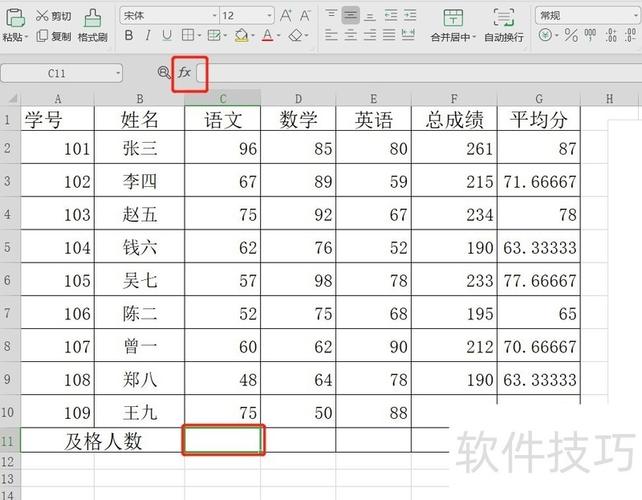The width and height of the screenshot is (642, 500).
Task: Select the Format Painter (格式刷) tool
Action: pyautogui.click(x=93, y=26)
